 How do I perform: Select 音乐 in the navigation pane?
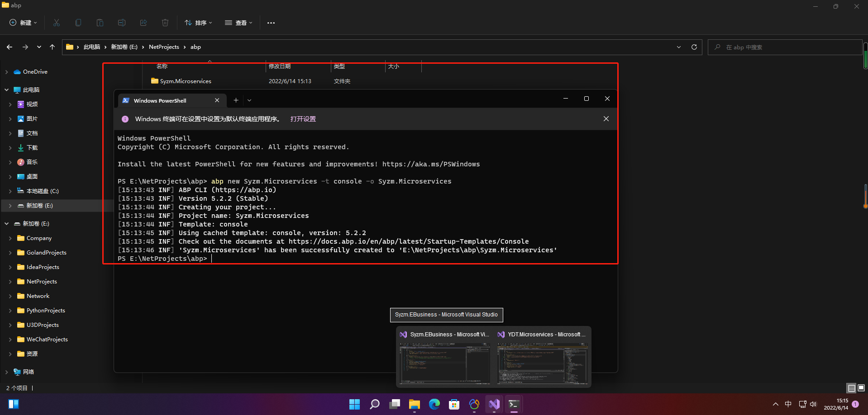[32, 162]
